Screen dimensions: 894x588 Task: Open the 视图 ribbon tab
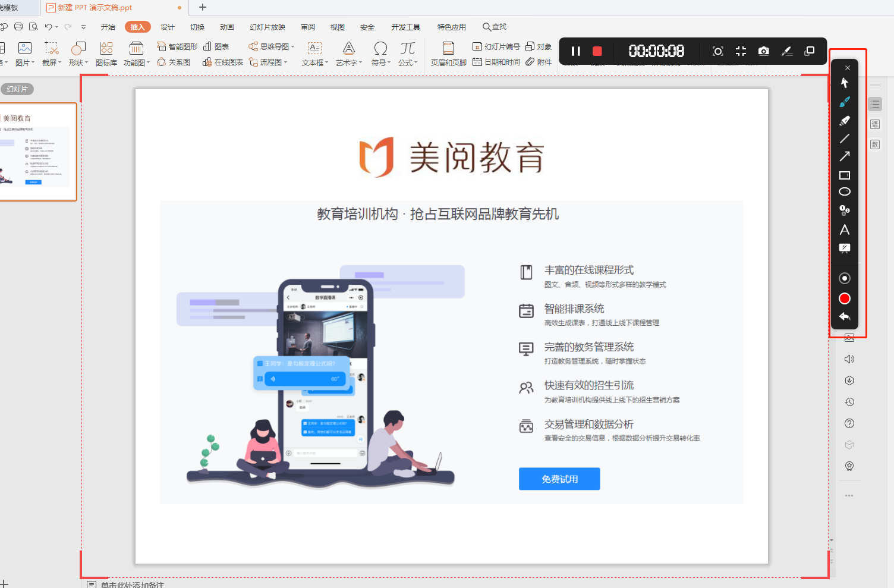coord(338,27)
